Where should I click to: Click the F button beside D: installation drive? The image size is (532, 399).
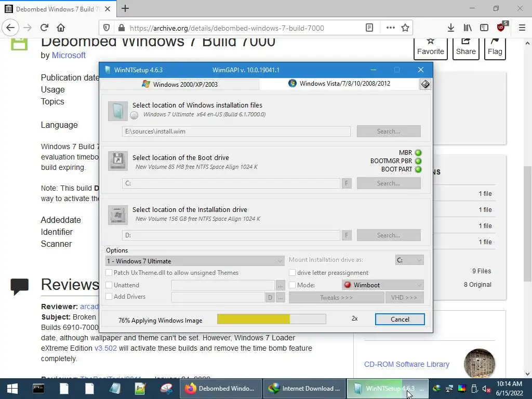pyautogui.click(x=347, y=235)
